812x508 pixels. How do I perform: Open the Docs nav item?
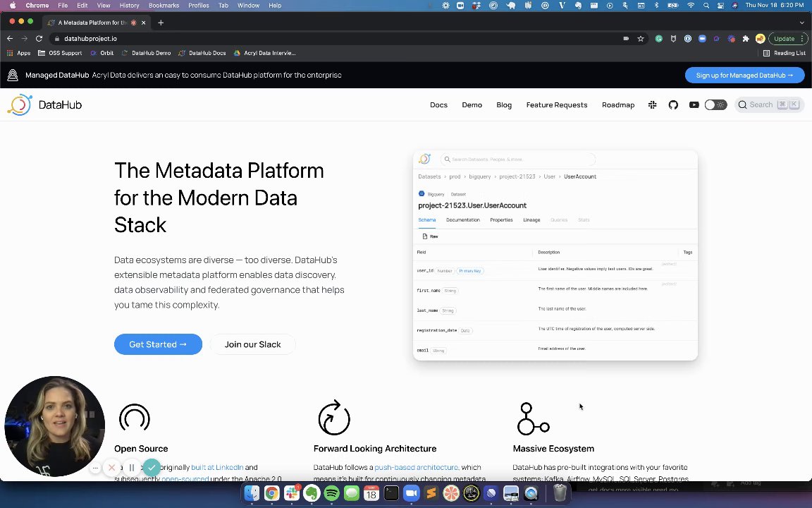(x=438, y=104)
